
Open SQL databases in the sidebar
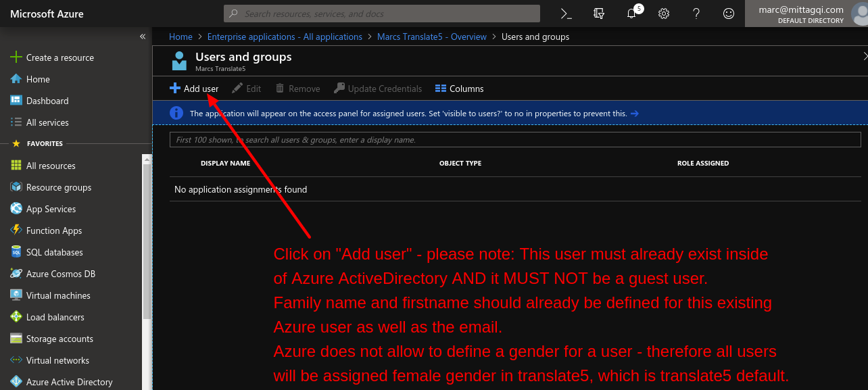55,252
